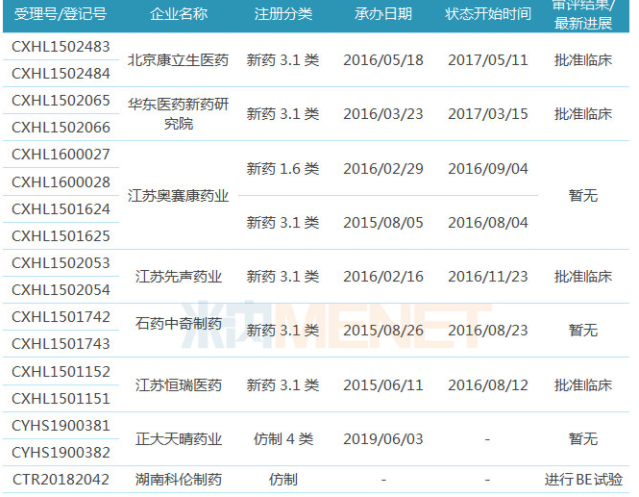
Task: Click 新药 3.1 类 in the 江苏先声药业 row
Action: [283, 277]
